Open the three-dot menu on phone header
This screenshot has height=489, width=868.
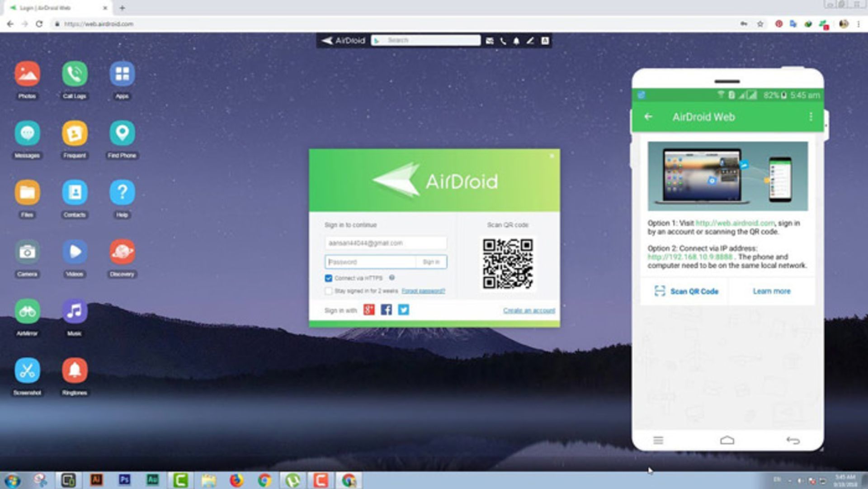click(x=811, y=117)
